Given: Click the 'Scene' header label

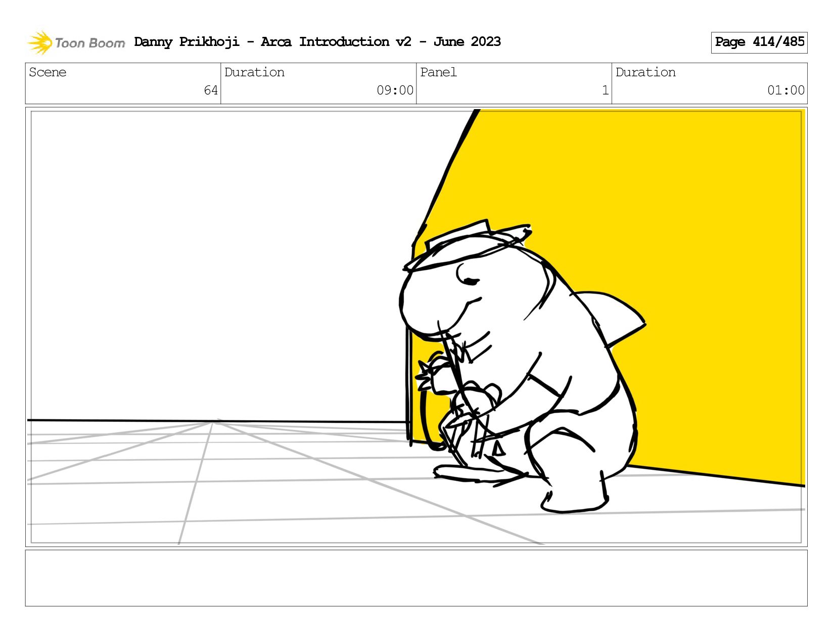Looking at the screenshot, I should (x=48, y=72).
